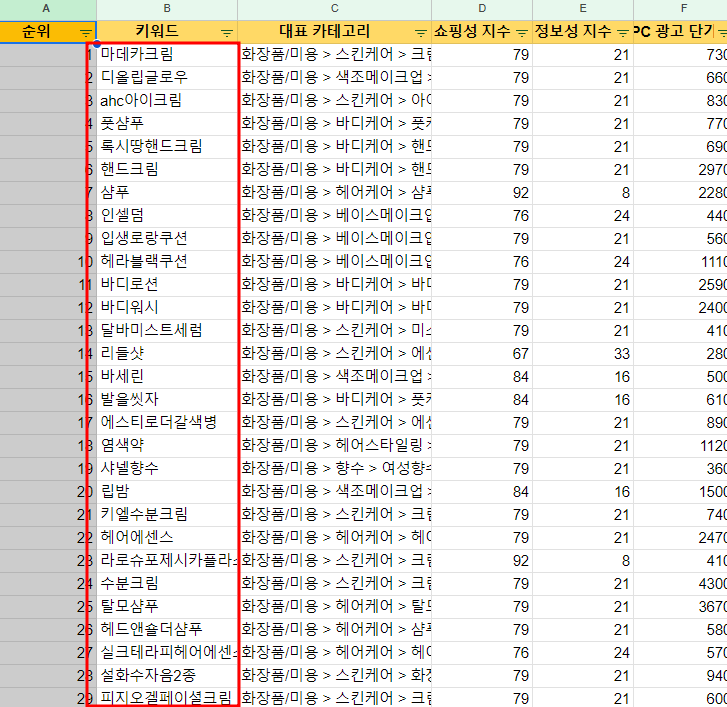
Task: Click info index 33 in 리들샷 row
Action: [x=583, y=354]
